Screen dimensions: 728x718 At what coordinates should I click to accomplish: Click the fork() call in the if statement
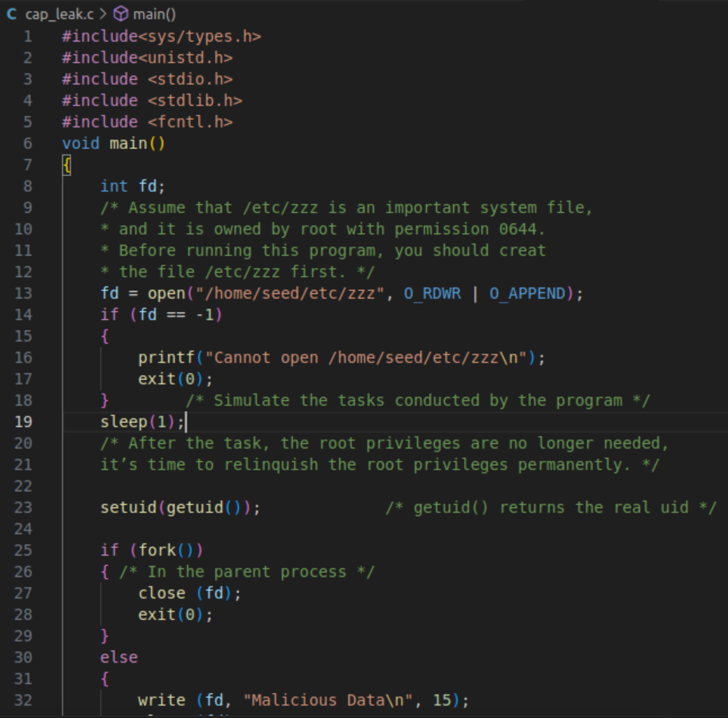pyautogui.click(x=157, y=550)
